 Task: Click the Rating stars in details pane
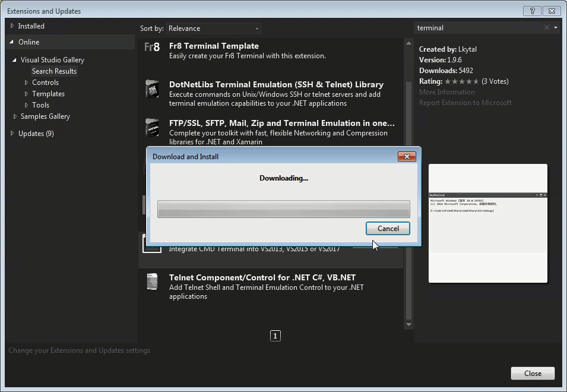pyautogui.click(x=462, y=81)
